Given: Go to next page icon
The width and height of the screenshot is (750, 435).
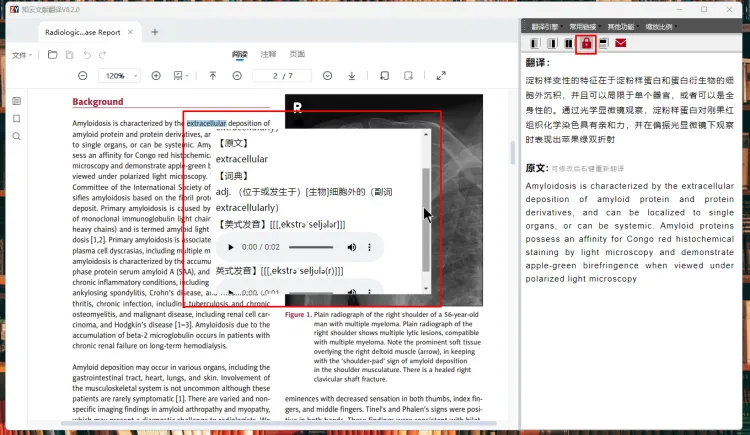Looking at the screenshot, I should point(327,76).
